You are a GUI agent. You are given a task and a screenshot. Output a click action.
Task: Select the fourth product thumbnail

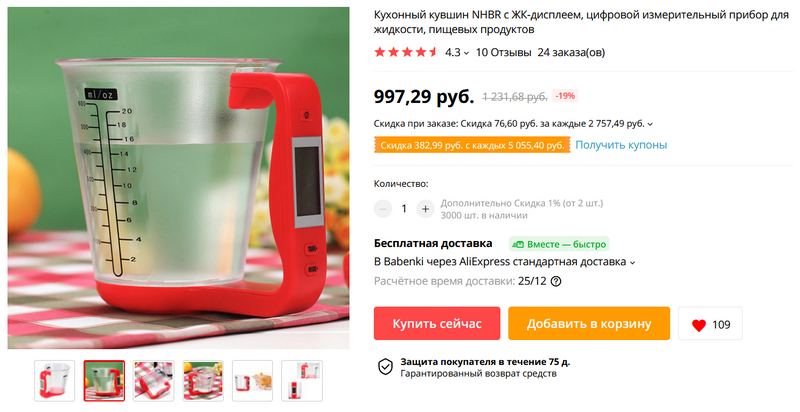click(203, 380)
